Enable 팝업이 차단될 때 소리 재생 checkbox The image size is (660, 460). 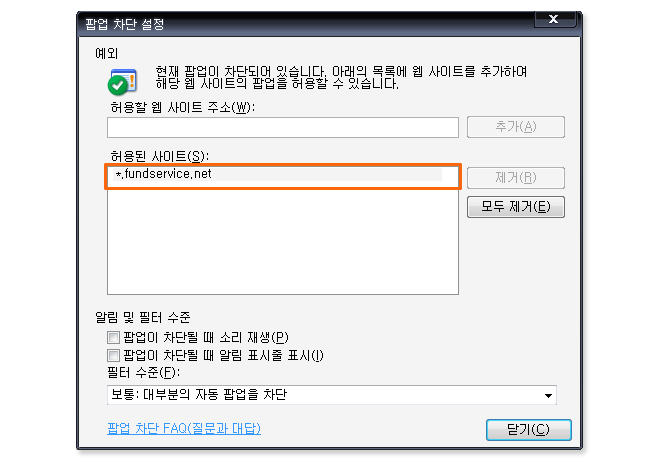click(113, 337)
